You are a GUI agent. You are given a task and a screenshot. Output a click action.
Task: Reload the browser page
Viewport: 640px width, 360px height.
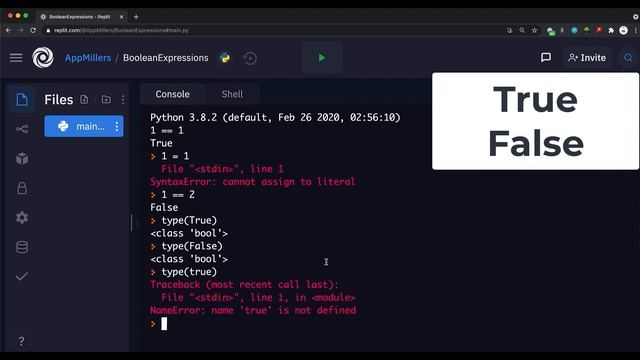(x=33, y=30)
